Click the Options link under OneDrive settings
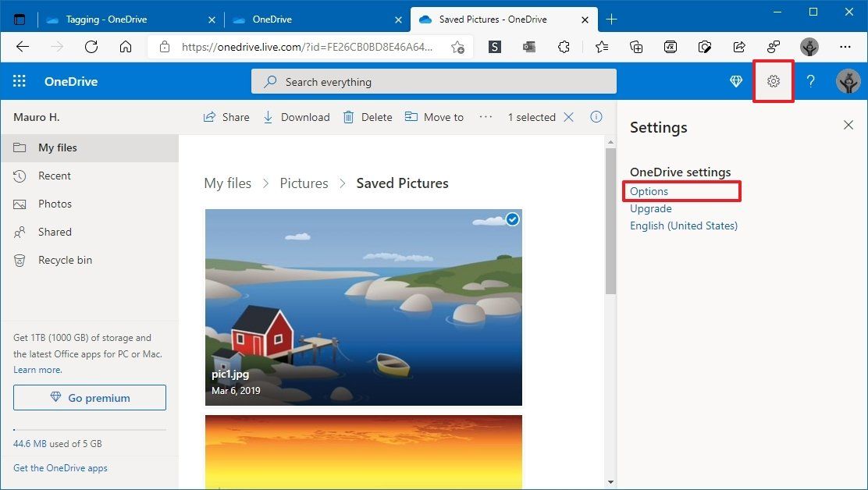Screen dimensions: 868x490 649,191
